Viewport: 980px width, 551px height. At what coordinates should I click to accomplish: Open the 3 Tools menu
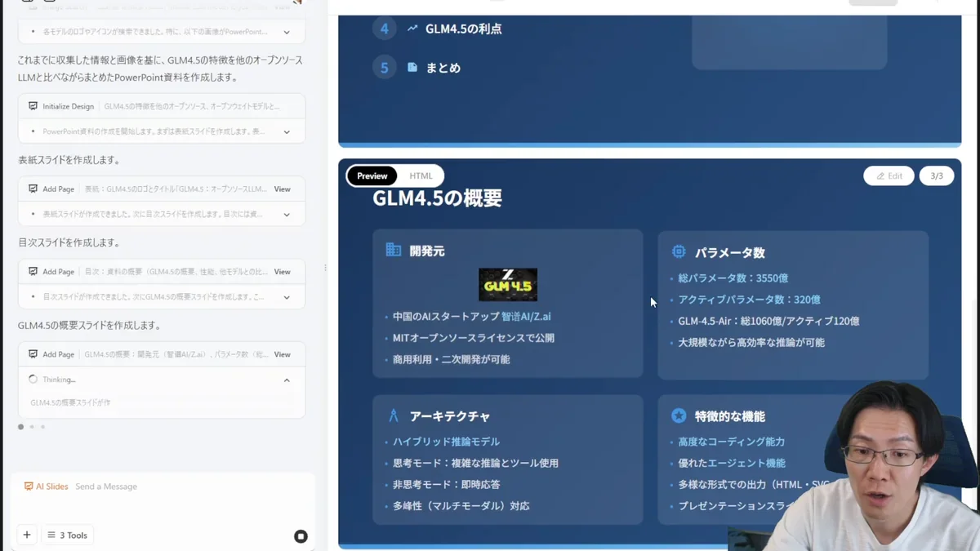[x=68, y=535]
